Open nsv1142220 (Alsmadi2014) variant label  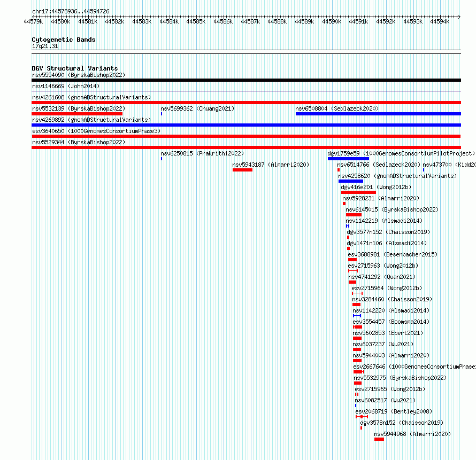[391, 310]
